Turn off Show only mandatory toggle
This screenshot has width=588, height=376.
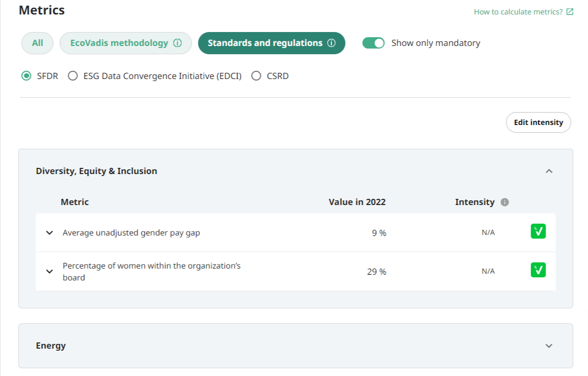click(x=374, y=43)
